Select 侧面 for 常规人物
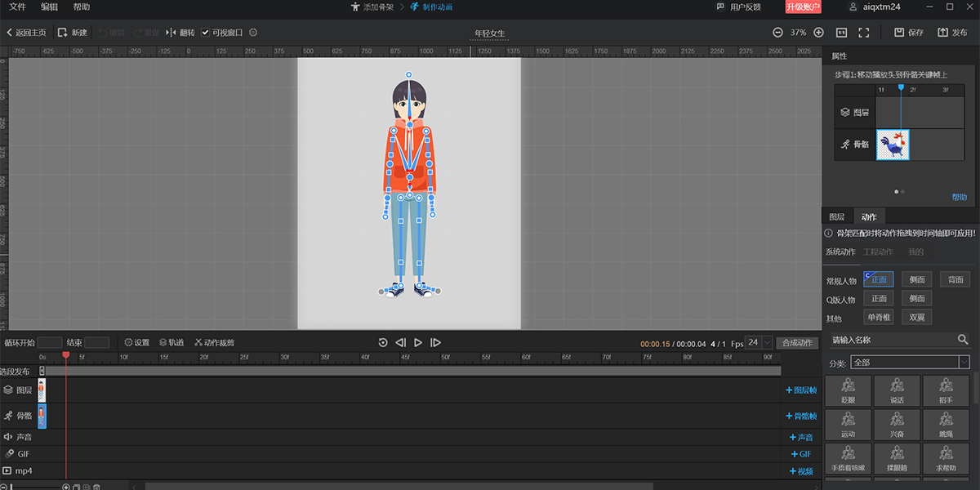 click(917, 280)
